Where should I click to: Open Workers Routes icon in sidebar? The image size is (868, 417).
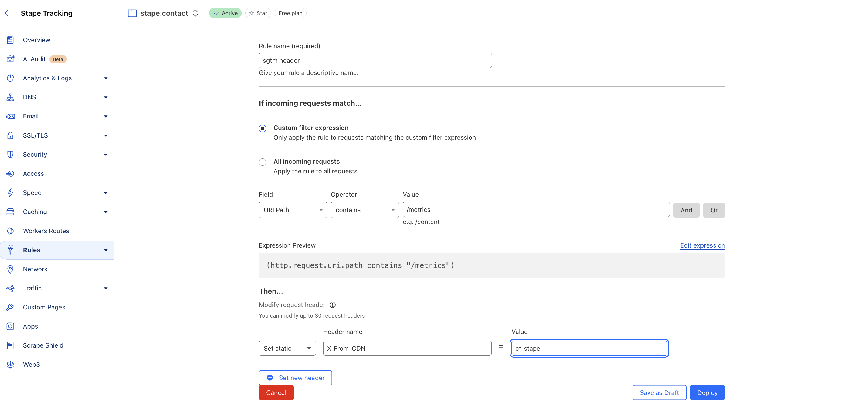tap(10, 231)
